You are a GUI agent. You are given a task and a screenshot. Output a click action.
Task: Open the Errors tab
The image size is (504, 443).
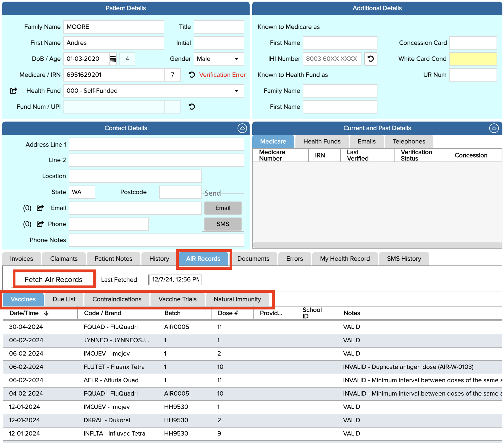coord(295,259)
